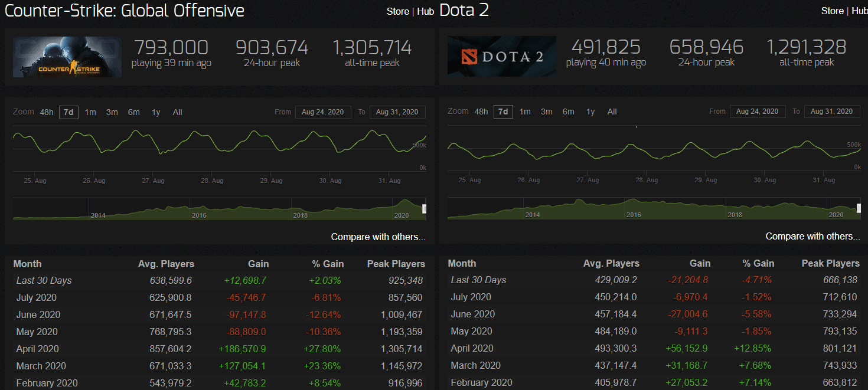Open Store link beside Dota 2 title
Image resolution: width=868 pixels, height=390 pixels.
point(833,11)
